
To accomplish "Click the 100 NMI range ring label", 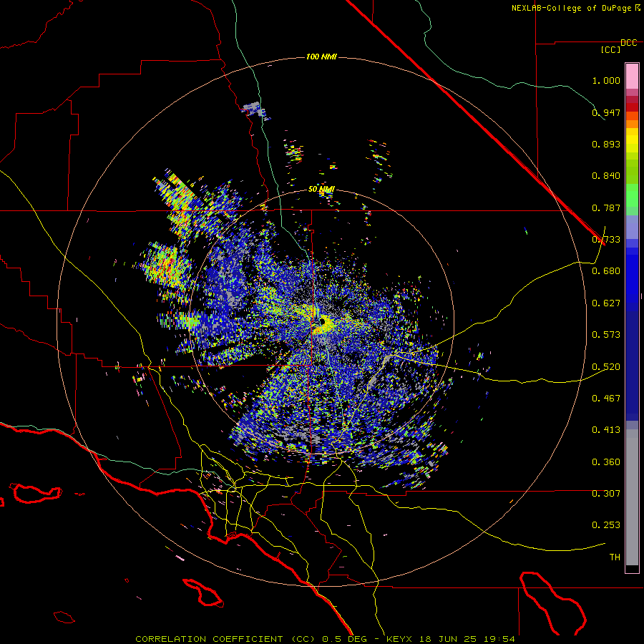I will [321, 57].
